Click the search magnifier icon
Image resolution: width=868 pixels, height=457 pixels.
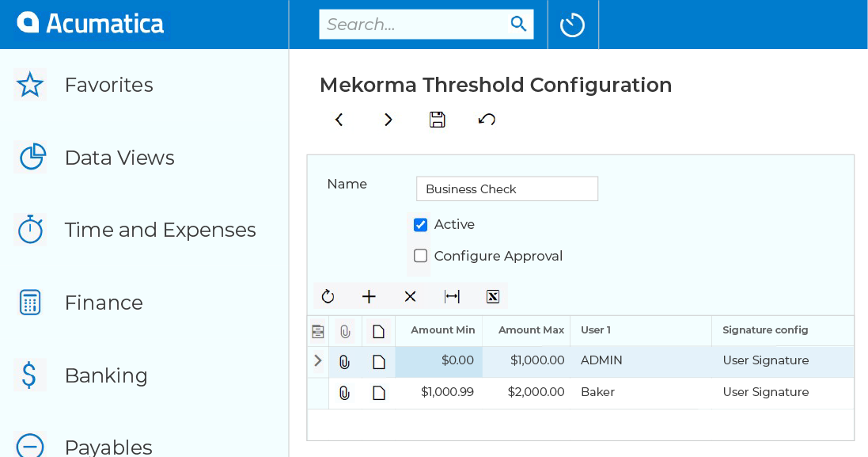coord(518,24)
